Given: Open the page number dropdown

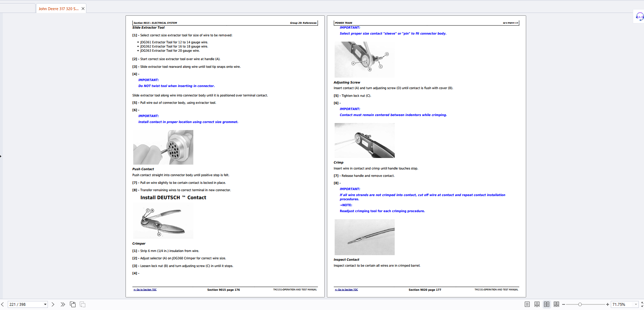Looking at the screenshot, I should 45,304.
